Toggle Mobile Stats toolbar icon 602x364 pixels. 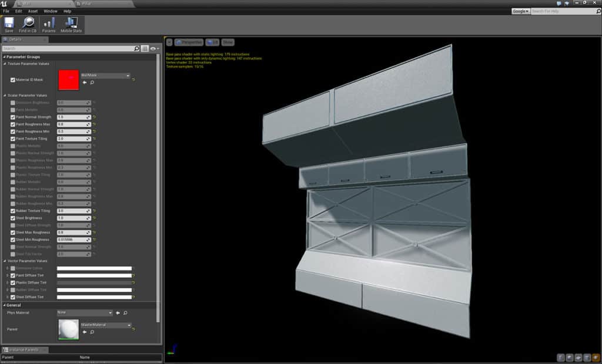(x=71, y=25)
